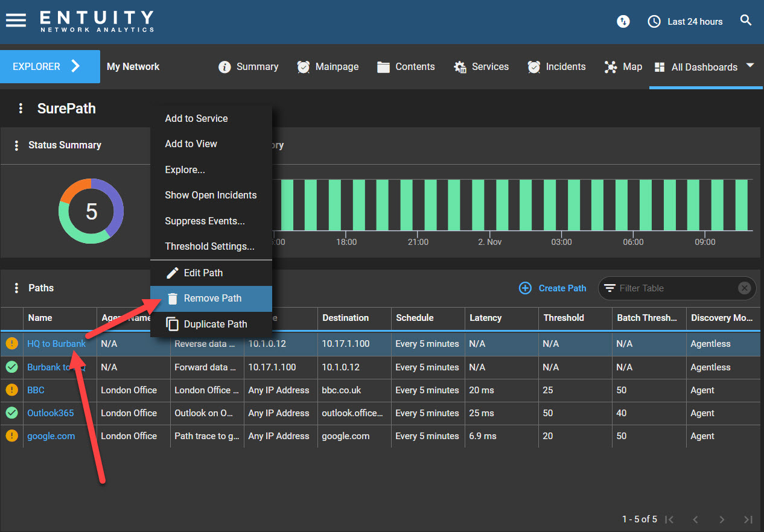Screen dimensions: 764x532
Task: Sort by Discovery Mo... column header
Action: point(724,318)
